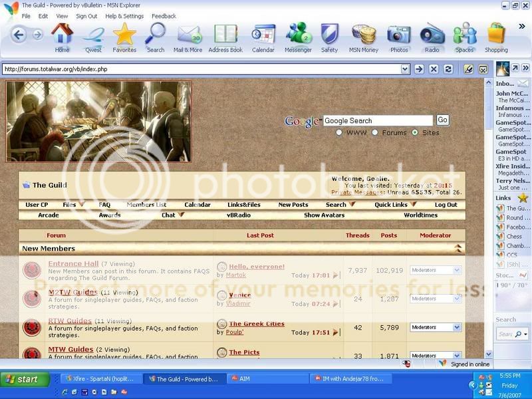
Task: Select the Sites search radio button
Action: click(x=415, y=132)
